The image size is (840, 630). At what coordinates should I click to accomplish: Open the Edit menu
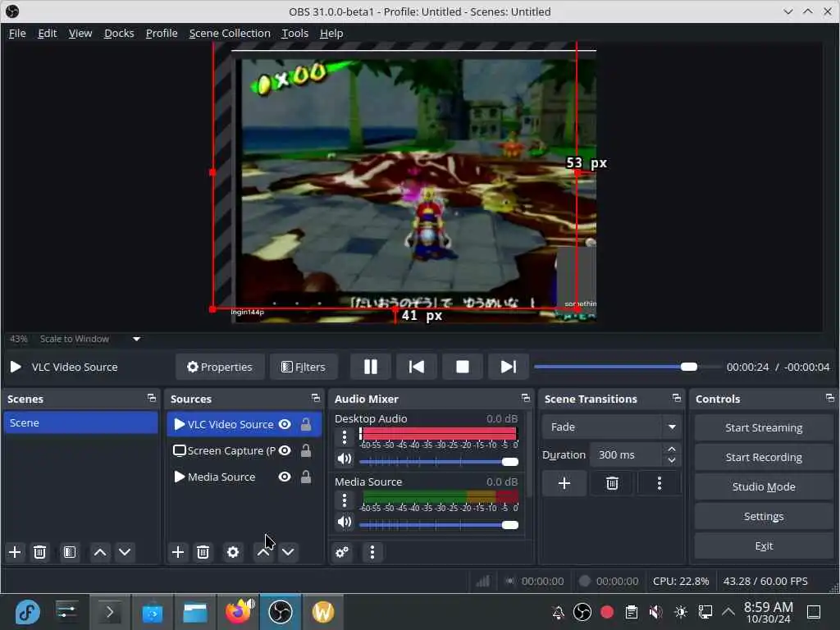[47, 33]
